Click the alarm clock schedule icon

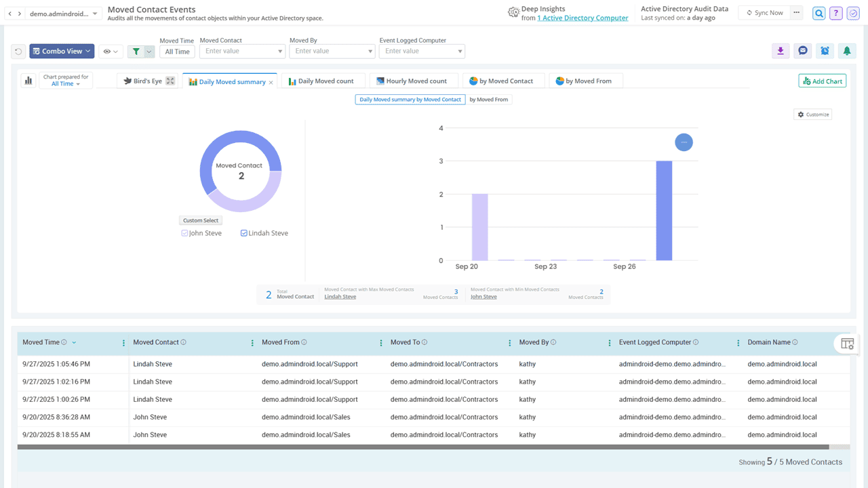(825, 51)
